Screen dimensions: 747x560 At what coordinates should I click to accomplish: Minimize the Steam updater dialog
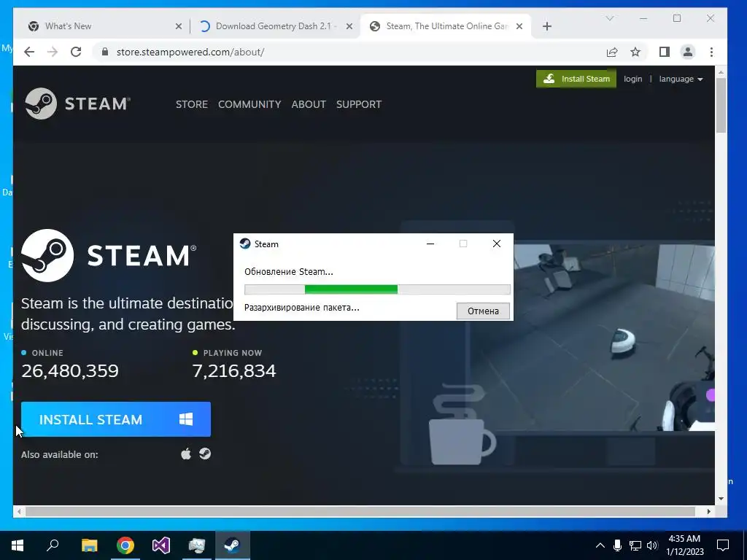coord(430,244)
